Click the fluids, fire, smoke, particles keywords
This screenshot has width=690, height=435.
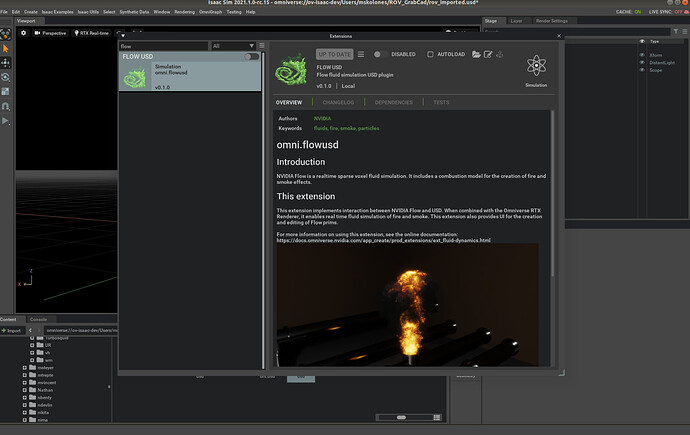346,128
